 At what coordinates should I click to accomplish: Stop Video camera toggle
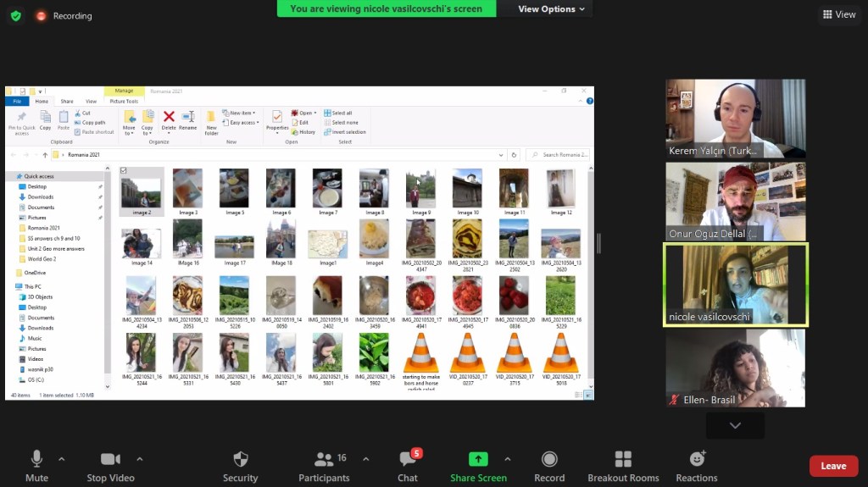click(110, 459)
